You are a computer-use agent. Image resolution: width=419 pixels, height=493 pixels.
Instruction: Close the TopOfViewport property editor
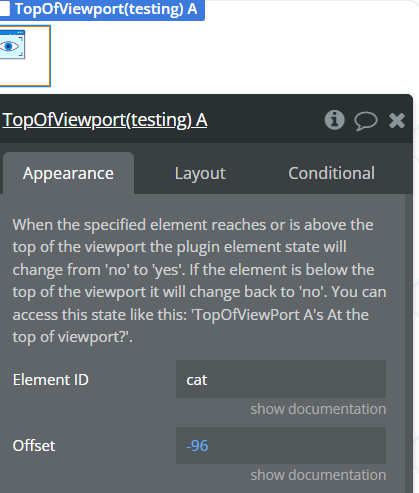(x=397, y=120)
